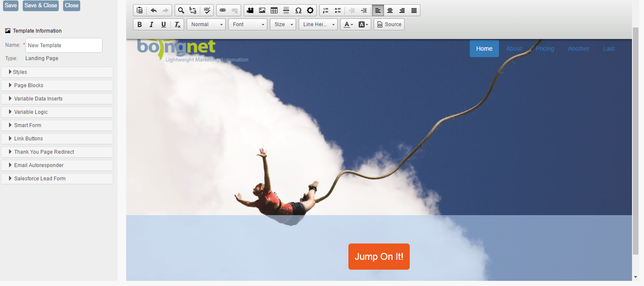Expand the Email Autoresponder section
644x286 pixels.
(x=57, y=165)
